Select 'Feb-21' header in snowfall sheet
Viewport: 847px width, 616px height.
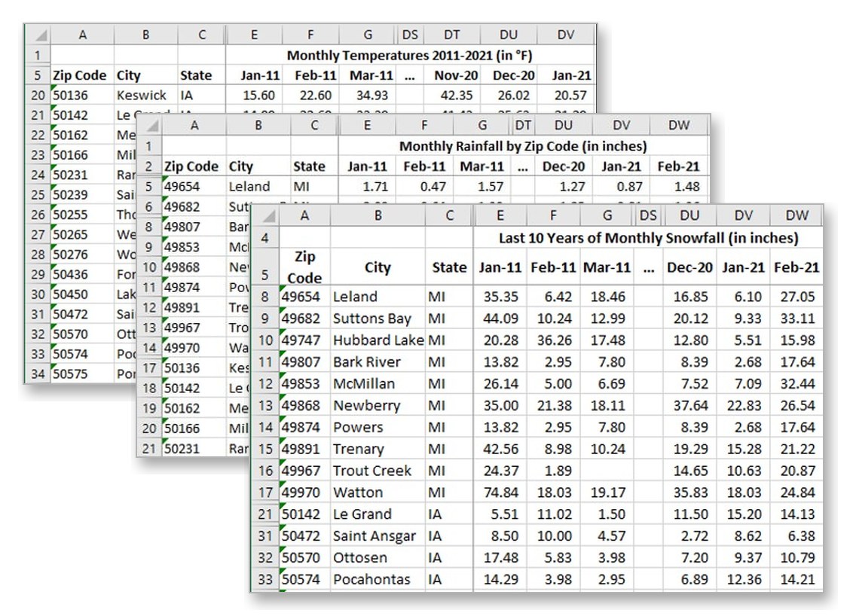[797, 267]
